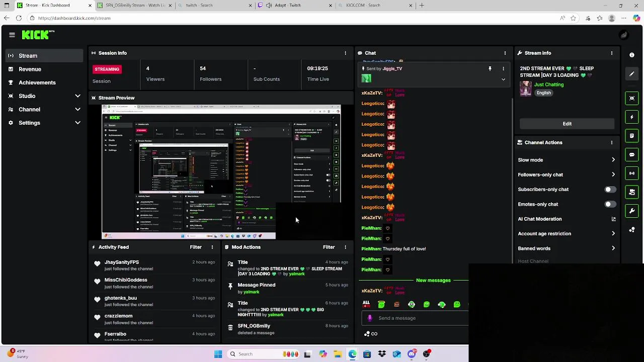Image resolution: width=644 pixels, height=362 pixels.
Task: Click the Edit button under Stream info
Action: pos(567,124)
